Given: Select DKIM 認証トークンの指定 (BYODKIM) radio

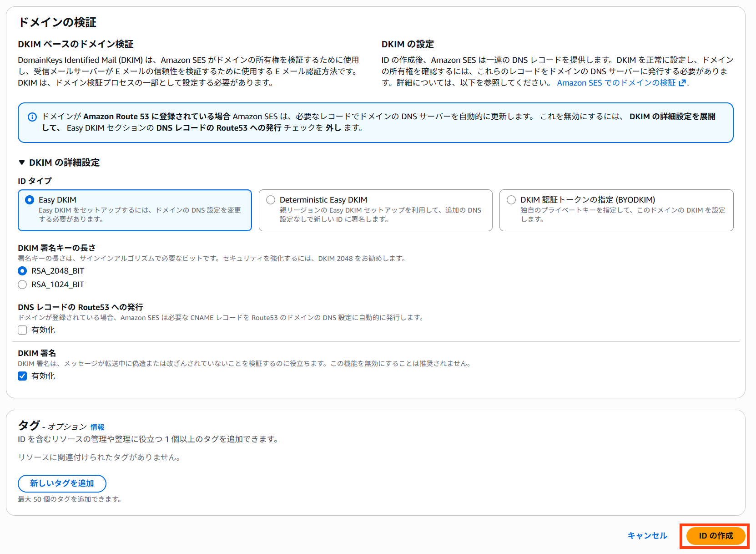Looking at the screenshot, I should pyautogui.click(x=511, y=200).
